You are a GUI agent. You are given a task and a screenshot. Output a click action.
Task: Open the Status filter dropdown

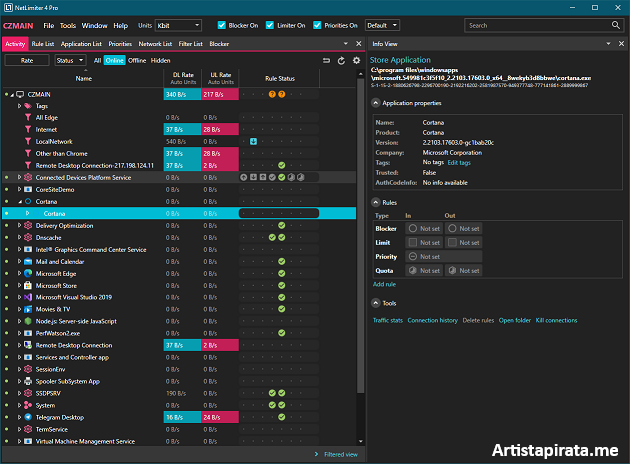[70, 60]
